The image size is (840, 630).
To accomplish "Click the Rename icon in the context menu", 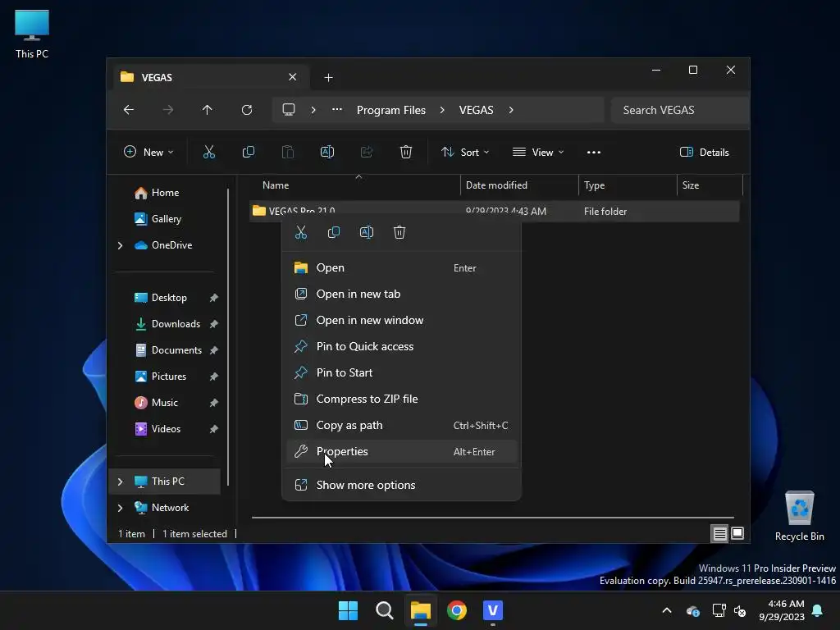I will [367, 232].
